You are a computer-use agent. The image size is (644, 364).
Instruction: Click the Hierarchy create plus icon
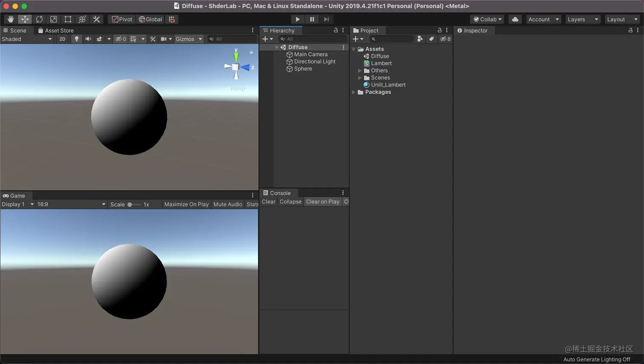[x=265, y=39]
